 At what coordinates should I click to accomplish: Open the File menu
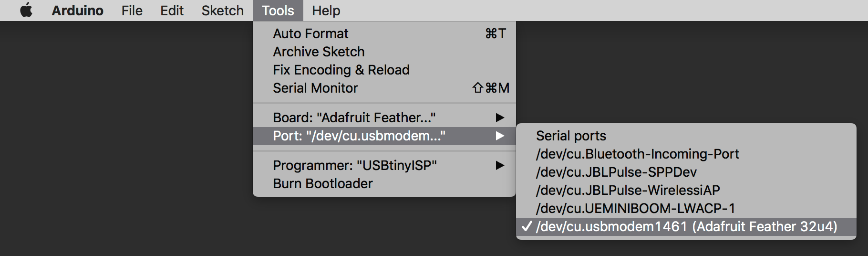[132, 11]
